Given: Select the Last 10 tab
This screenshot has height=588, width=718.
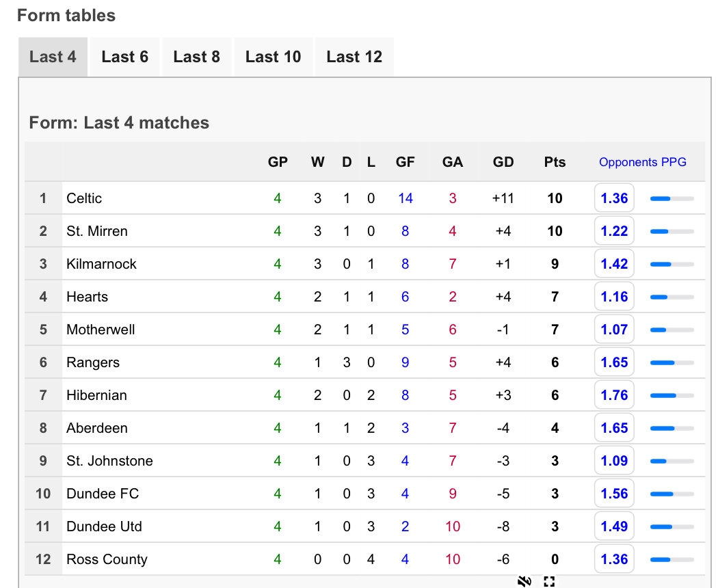Looking at the screenshot, I should (273, 57).
